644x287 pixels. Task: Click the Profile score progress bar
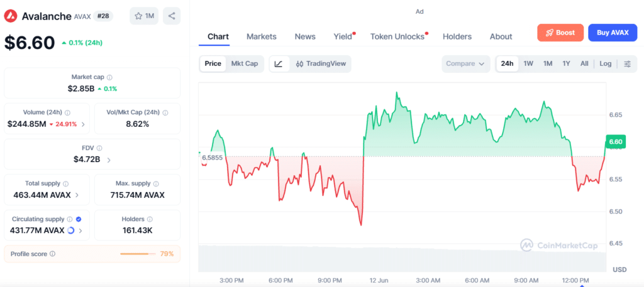click(138, 254)
